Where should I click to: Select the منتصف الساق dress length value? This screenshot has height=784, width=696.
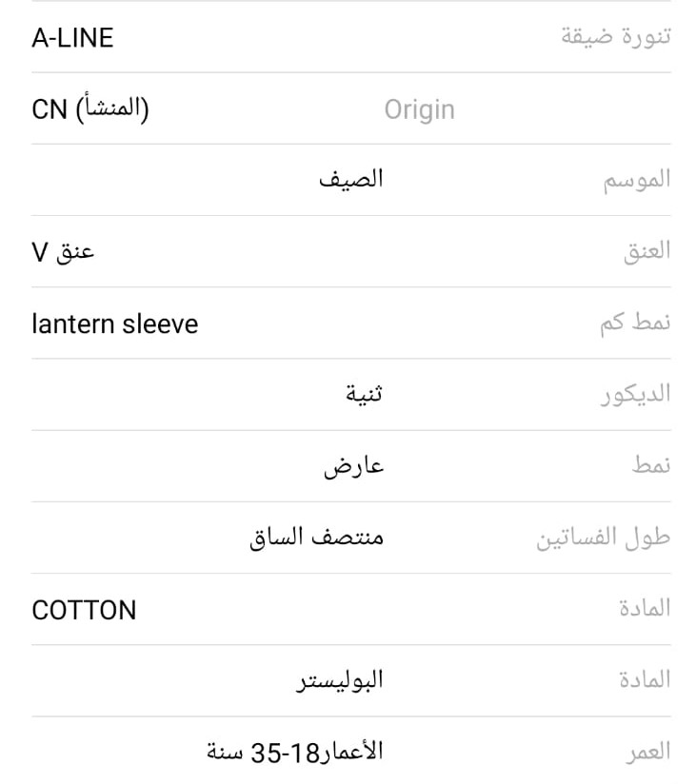[x=316, y=538]
